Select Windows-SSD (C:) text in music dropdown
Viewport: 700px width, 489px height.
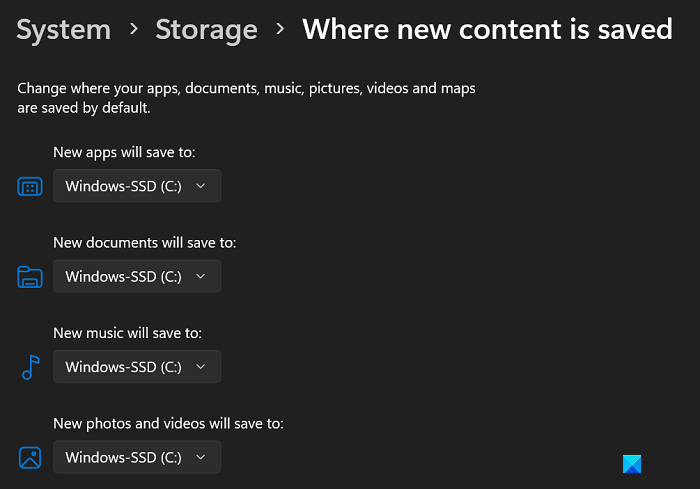click(124, 367)
